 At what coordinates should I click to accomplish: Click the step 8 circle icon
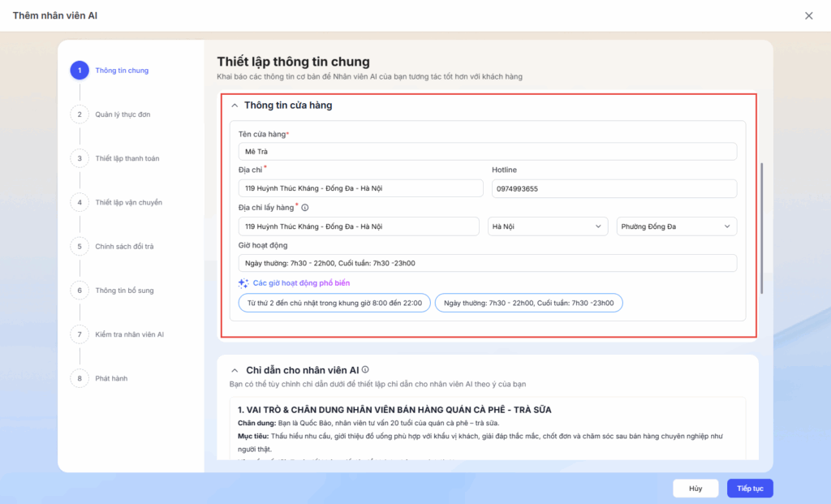point(80,378)
